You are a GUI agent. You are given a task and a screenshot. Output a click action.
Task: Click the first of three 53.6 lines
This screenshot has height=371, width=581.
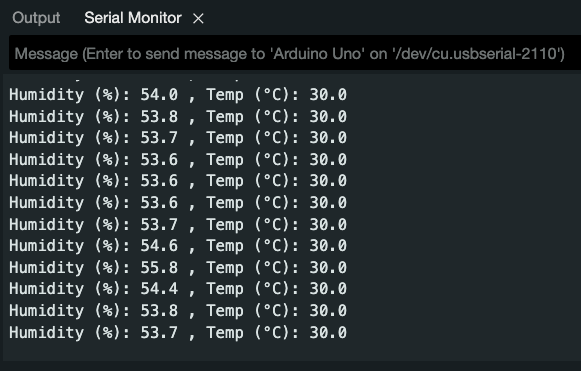point(178,160)
